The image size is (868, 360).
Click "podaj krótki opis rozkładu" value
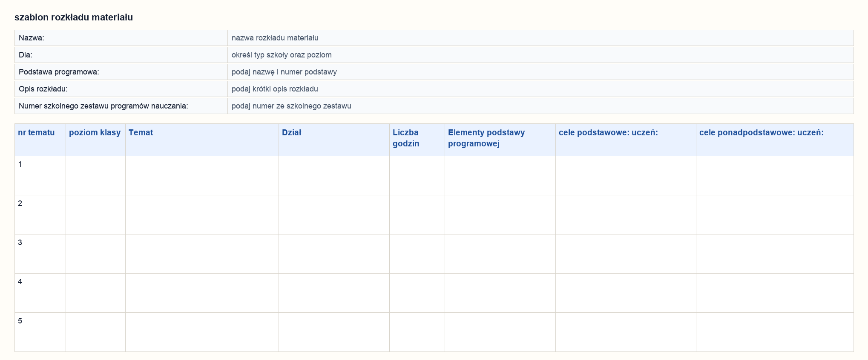pos(275,89)
